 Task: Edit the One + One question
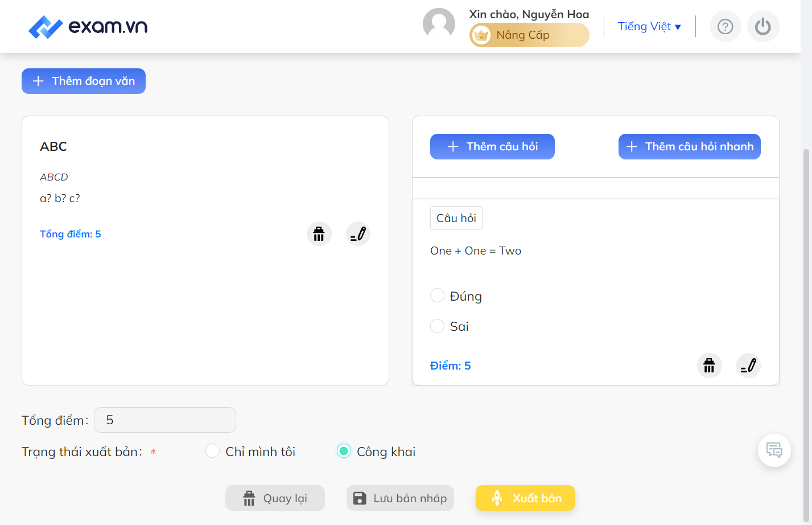click(x=748, y=365)
